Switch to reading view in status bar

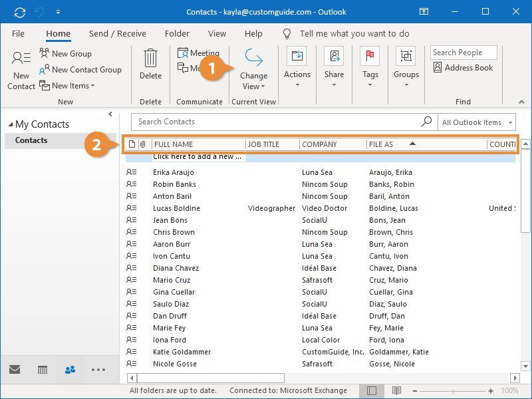pyautogui.click(x=396, y=391)
